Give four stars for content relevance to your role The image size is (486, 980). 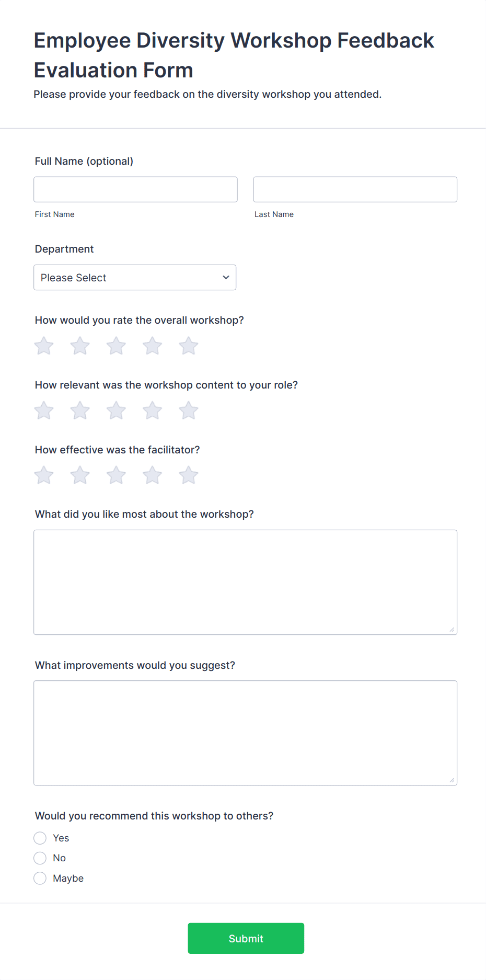[152, 411]
